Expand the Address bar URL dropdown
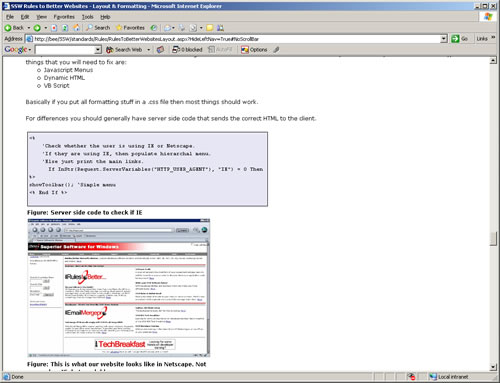Viewport: 500px width, 383px height. click(444, 39)
